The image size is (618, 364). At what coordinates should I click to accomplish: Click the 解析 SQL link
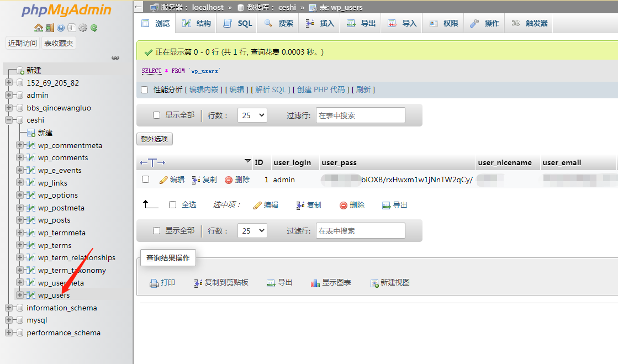click(x=271, y=90)
